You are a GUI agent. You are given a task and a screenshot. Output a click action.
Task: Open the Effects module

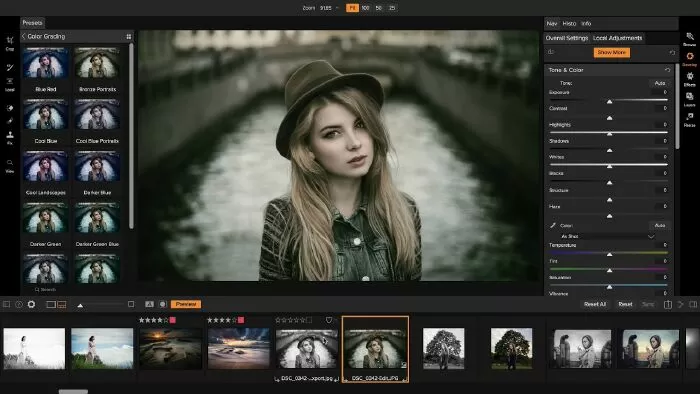tap(689, 79)
